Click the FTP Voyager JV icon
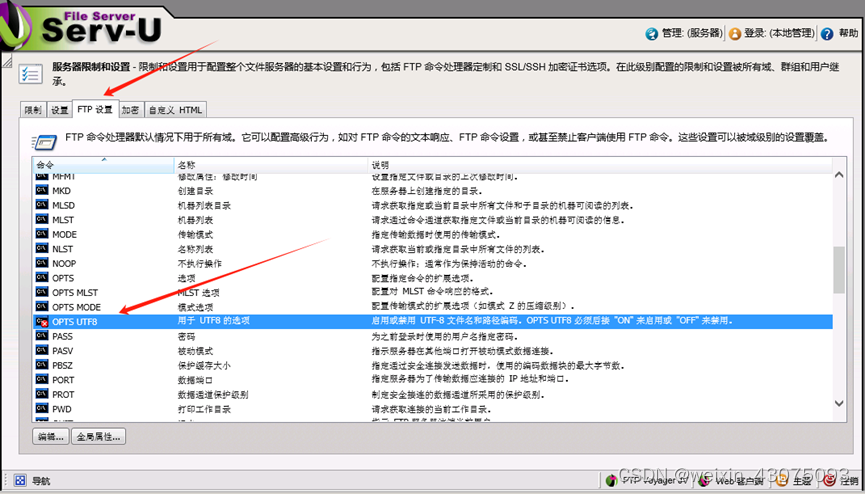The width and height of the screenshot is (865, 494). coord(611,481)
